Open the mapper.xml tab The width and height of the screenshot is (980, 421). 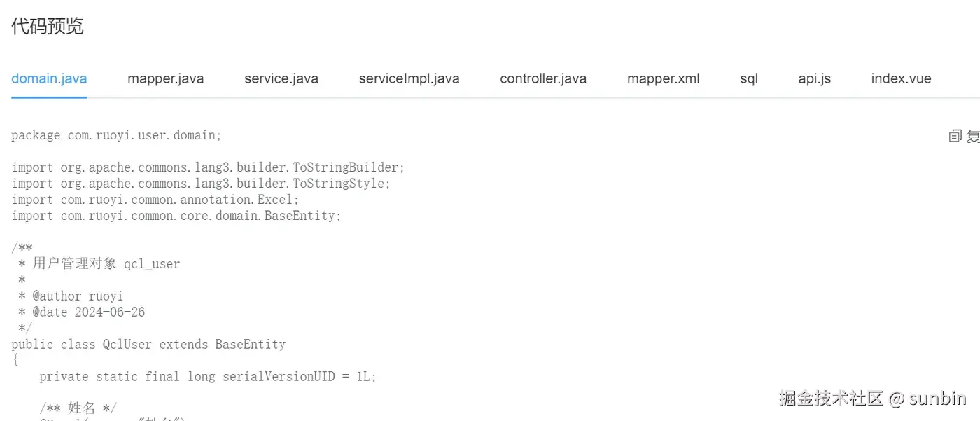pyautogui.click(x=664, y=78)
